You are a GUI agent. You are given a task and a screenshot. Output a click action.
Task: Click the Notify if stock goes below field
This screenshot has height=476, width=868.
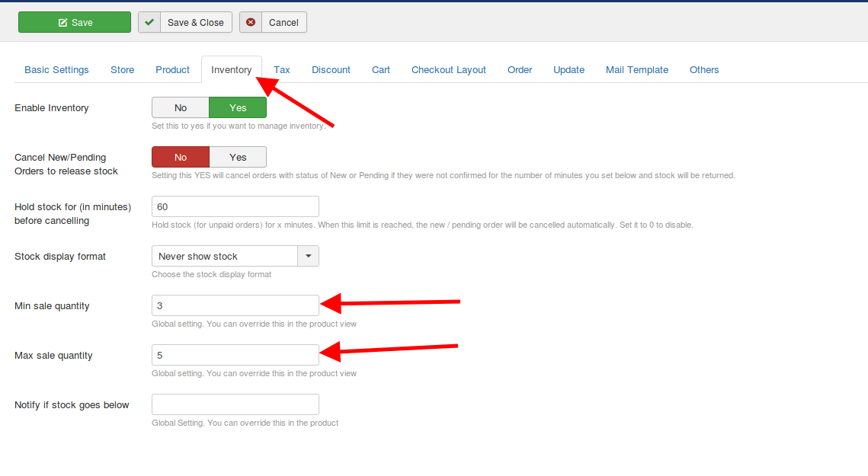coord(235,404)
